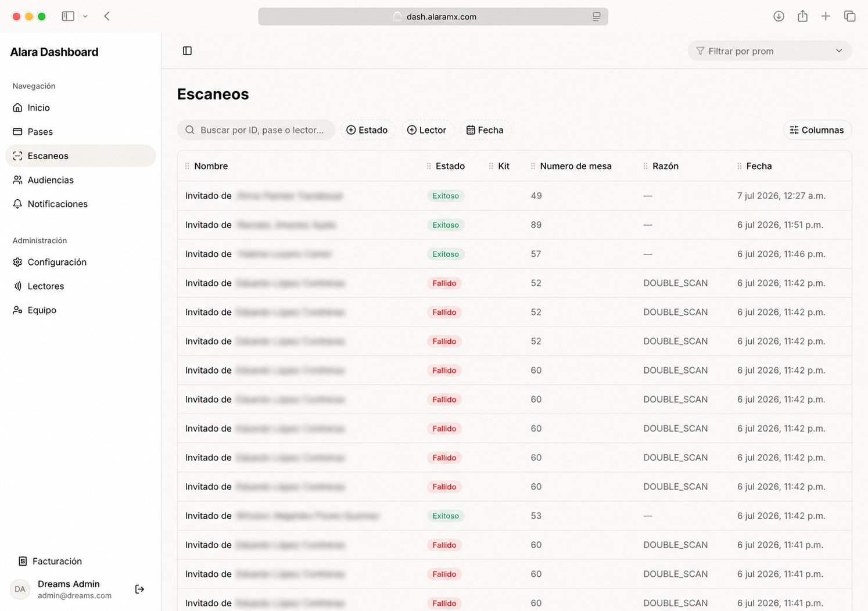This screenshot has height=611, width=868.
Task: Click the logout icon beside Dreams Admin
Action: tap(139, 589)
